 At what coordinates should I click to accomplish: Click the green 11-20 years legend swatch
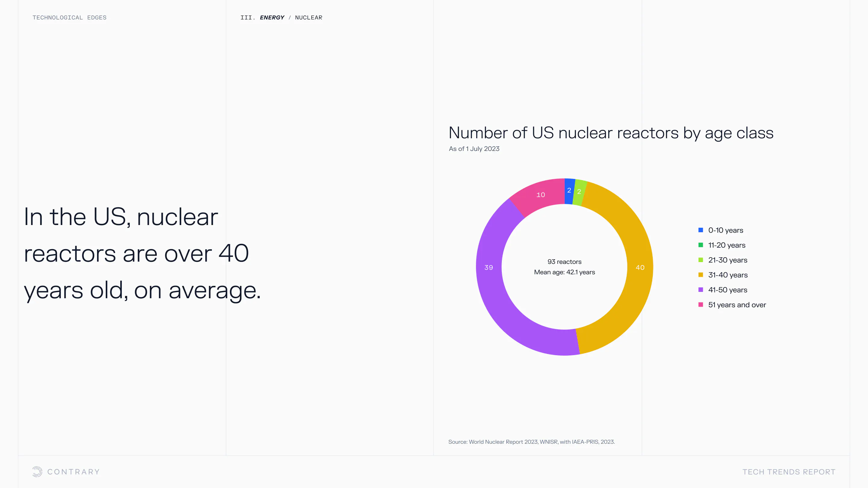point(700,245)
